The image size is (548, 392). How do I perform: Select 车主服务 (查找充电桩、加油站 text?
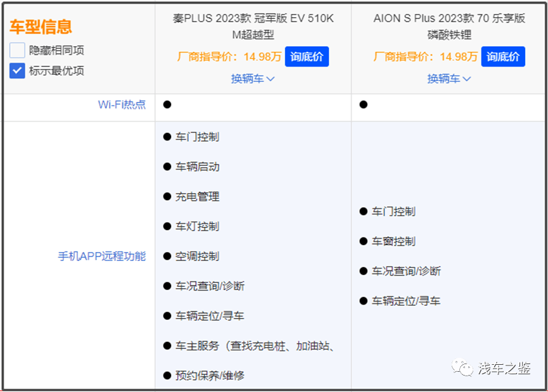click(255, 346)
